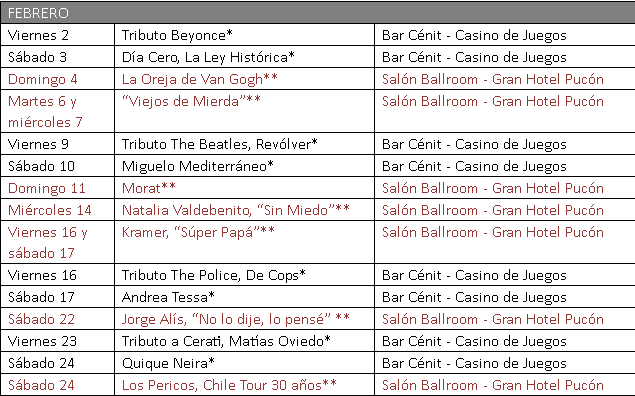The height and width of the screenshot is (396, 635).
Task: Click the FEBRERO header row
Action: coord(318,13)
